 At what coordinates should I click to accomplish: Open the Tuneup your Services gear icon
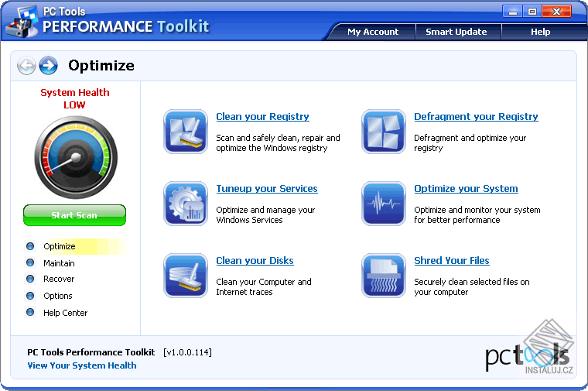(185, 204)
